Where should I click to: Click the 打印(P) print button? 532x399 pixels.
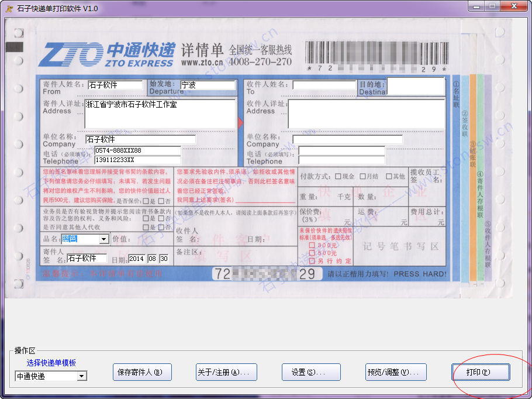481,372
